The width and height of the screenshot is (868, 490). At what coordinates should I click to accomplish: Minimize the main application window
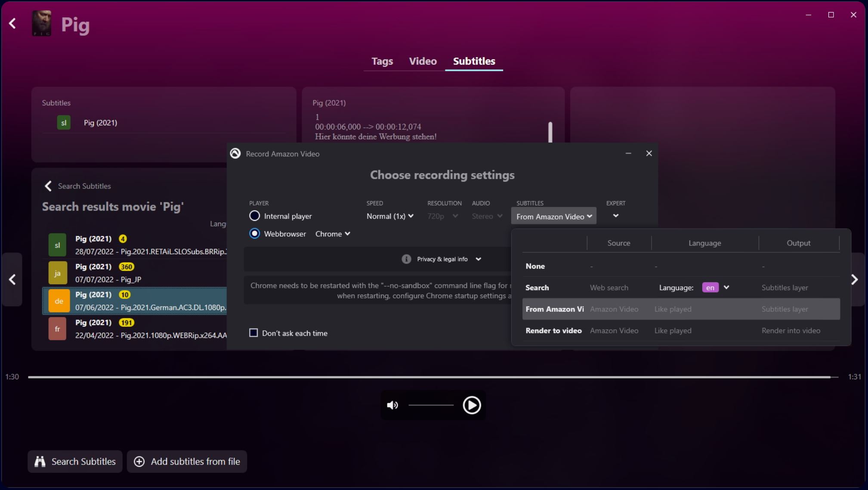808,15
